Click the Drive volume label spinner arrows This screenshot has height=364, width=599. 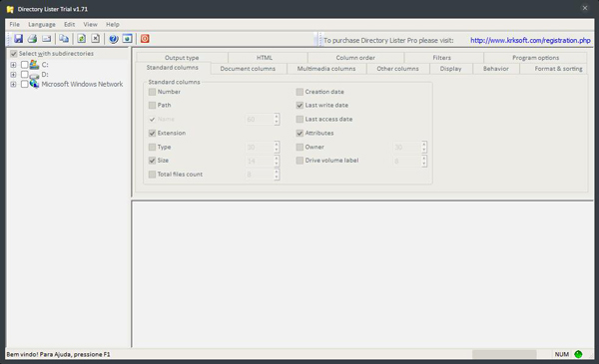pos(424,161)
